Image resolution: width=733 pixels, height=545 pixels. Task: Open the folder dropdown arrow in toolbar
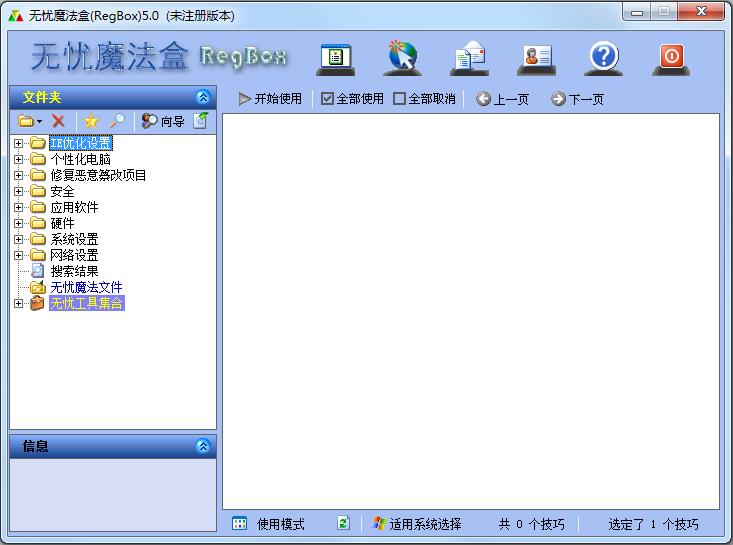pyautogui.click(x=40, y=122)
